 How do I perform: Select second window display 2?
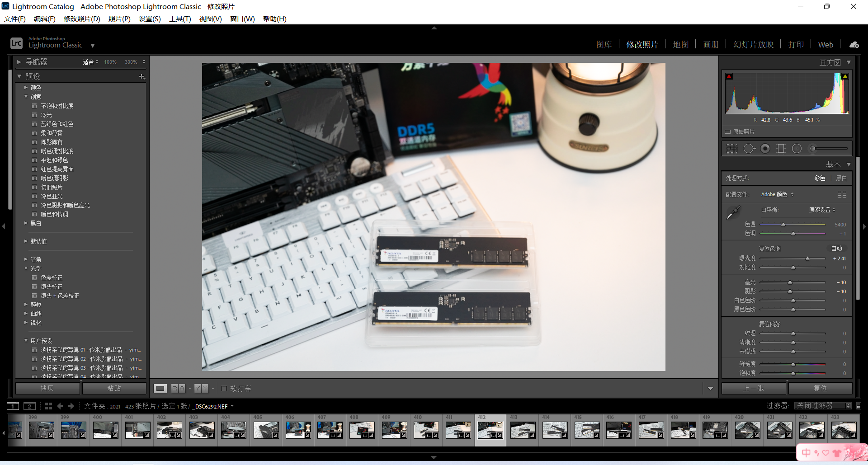pos(29,406)
